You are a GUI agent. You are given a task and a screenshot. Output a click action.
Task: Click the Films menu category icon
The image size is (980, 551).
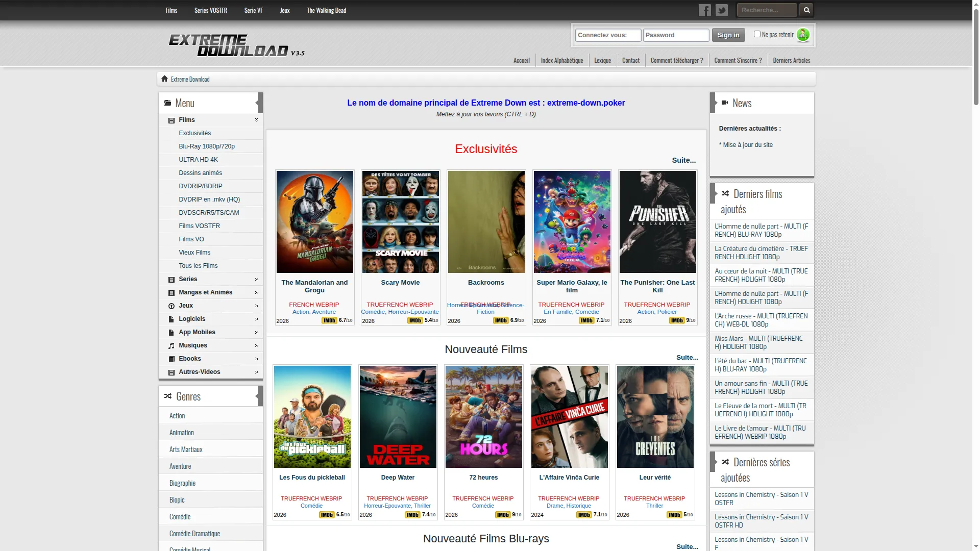171,120
